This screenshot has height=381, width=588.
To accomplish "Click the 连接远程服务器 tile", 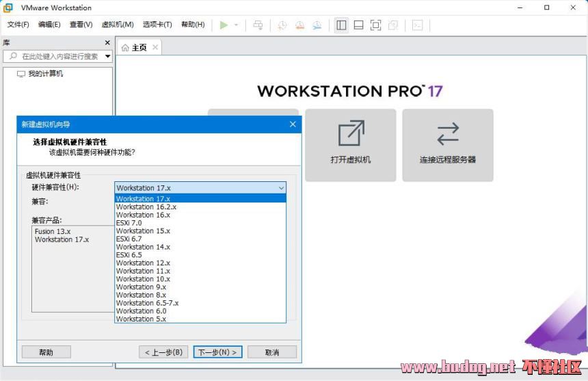I will [x=448, y=145].
